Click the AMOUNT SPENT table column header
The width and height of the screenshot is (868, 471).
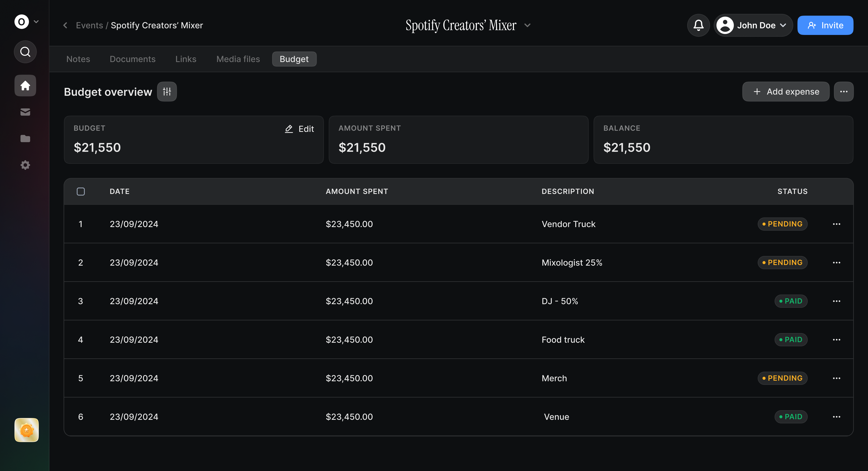click(357, 192)
